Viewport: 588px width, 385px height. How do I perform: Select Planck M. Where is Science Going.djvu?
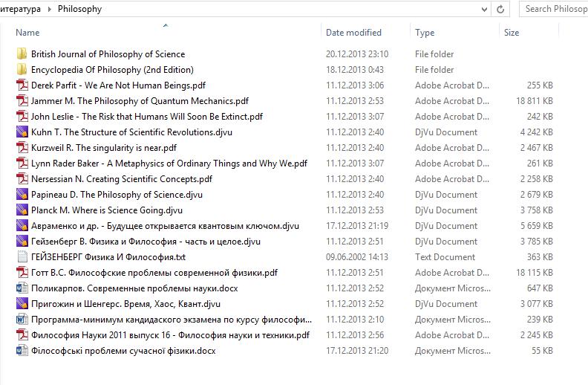click(107, 210)
